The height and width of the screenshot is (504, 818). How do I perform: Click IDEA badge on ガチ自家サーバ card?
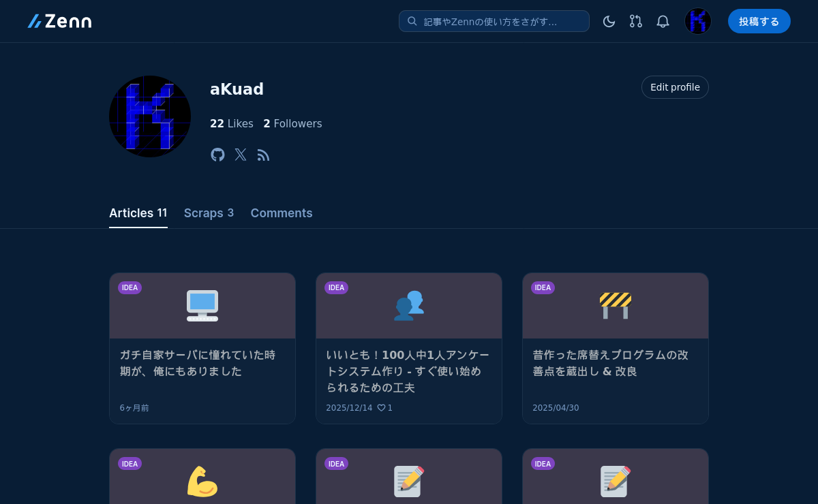[130, 287]
